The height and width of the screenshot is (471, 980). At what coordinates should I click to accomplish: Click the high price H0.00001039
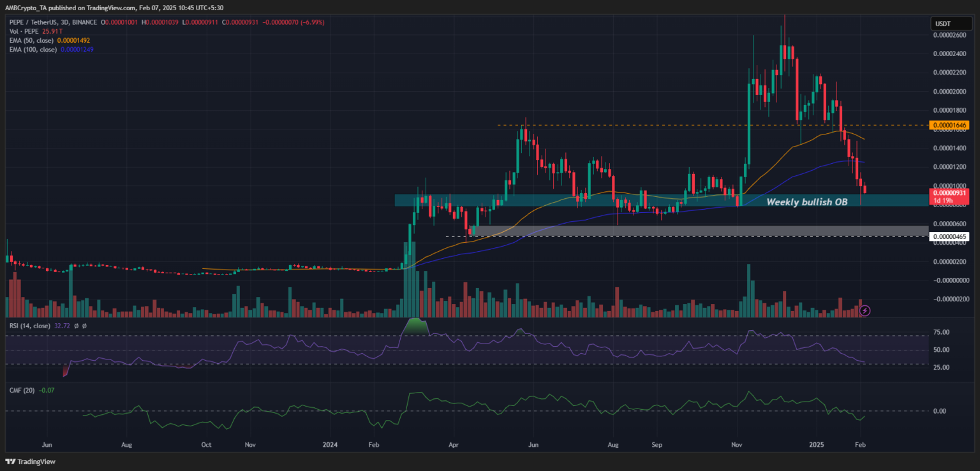pos(159,22)
